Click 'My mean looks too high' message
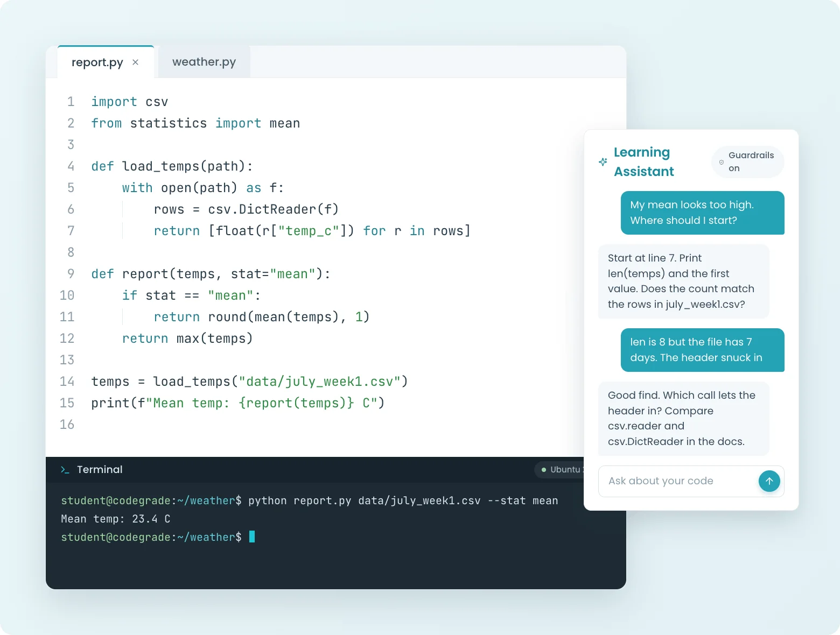Screen dimensions: 840x635 tap(703, 213)
